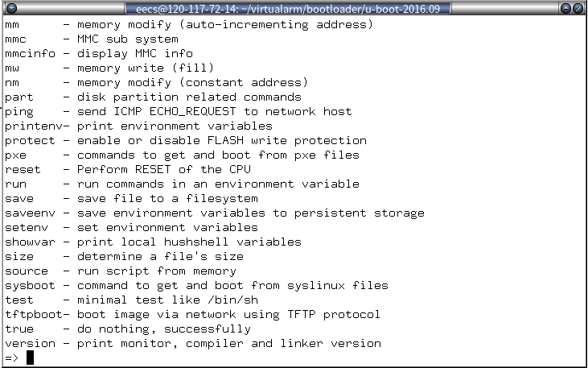Click the text 'Perform RESET of the CPU'
The width and height of the screenshot is (588, 368).
coord(164,169)
